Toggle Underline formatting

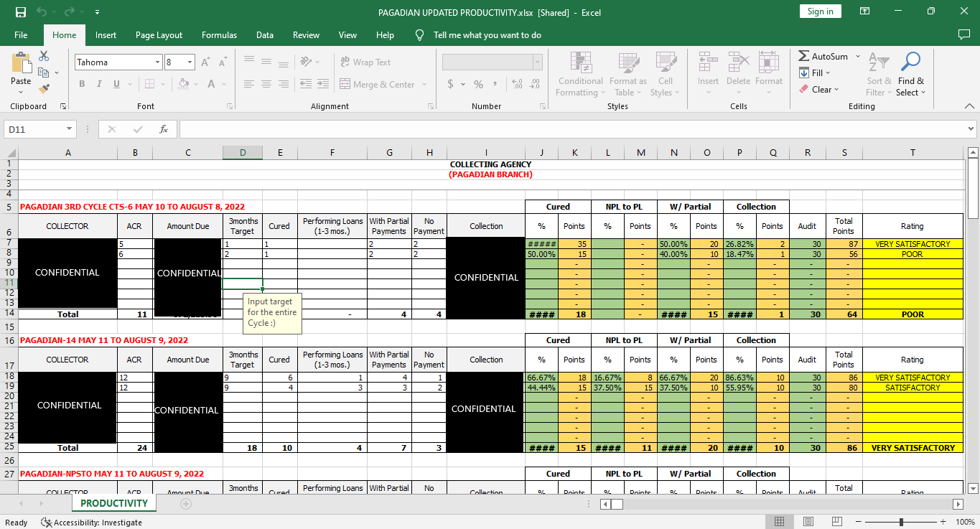[x=116, y=84]
